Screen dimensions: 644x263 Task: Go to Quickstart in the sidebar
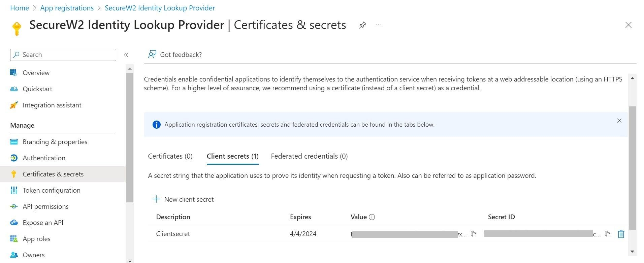coord(37,89)
